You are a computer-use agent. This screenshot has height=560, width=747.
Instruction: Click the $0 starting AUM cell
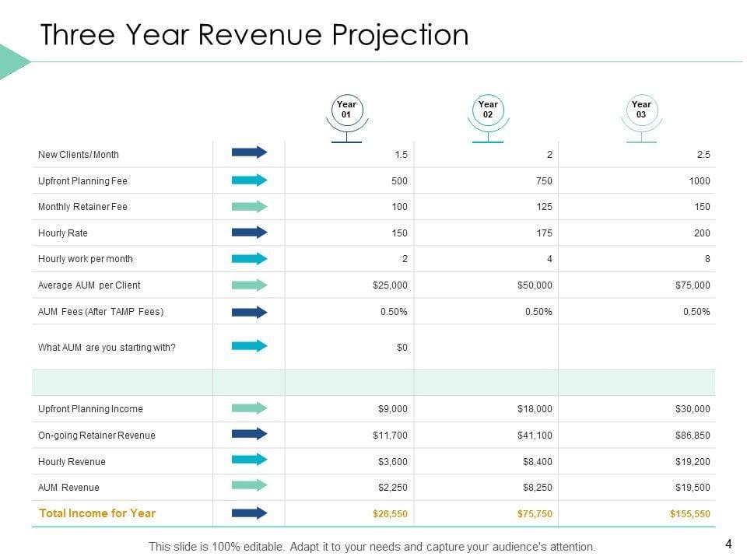[x=402, y=348]
